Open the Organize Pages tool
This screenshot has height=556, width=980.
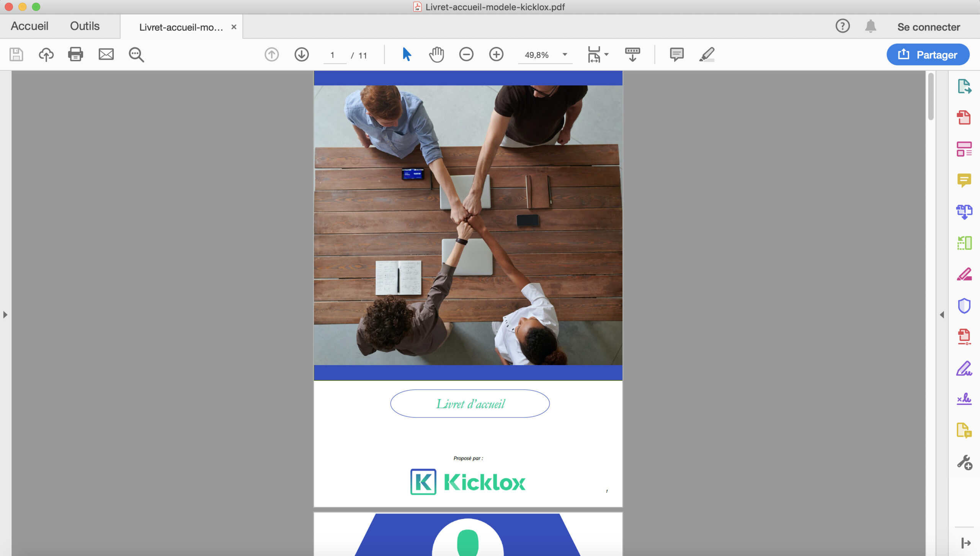point(964,243)
